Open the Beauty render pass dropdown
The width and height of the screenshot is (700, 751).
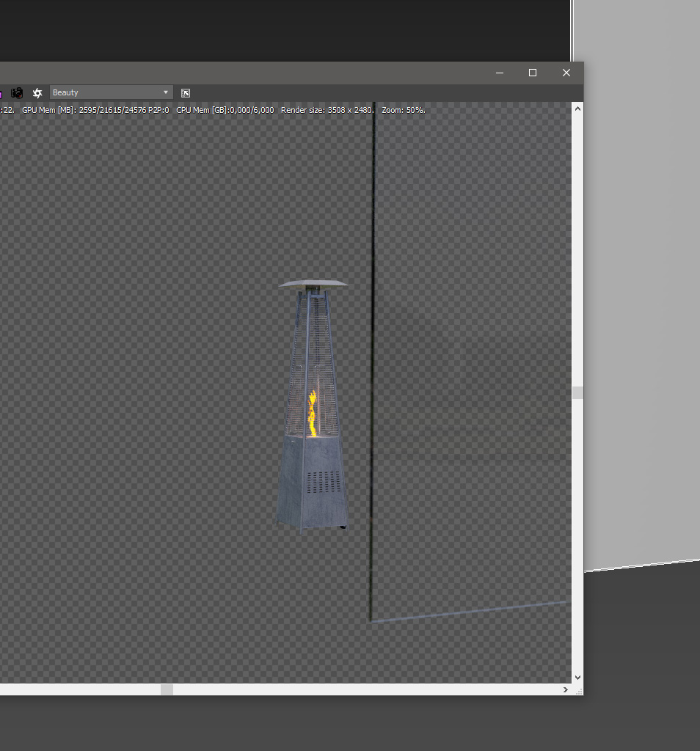click(x=111, y=92)
